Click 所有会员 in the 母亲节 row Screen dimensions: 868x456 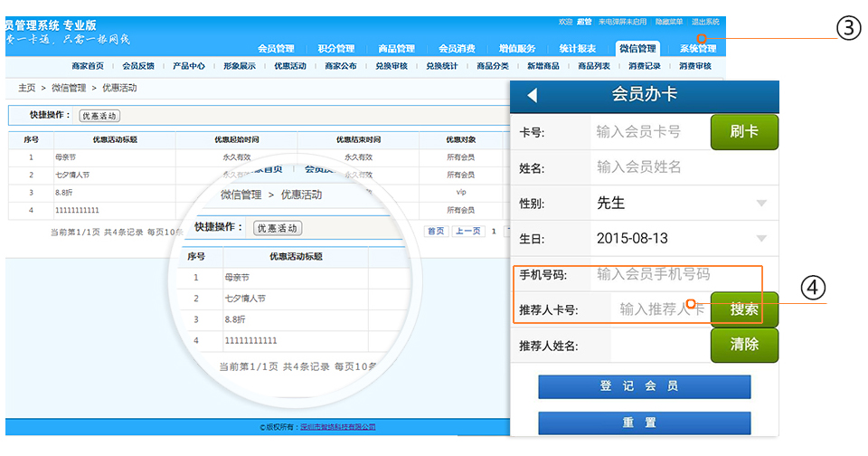[460, 157]
